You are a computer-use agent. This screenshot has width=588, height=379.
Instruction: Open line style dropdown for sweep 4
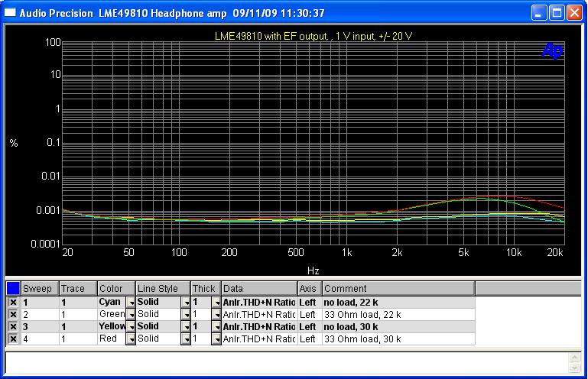(x=186, y=339)
